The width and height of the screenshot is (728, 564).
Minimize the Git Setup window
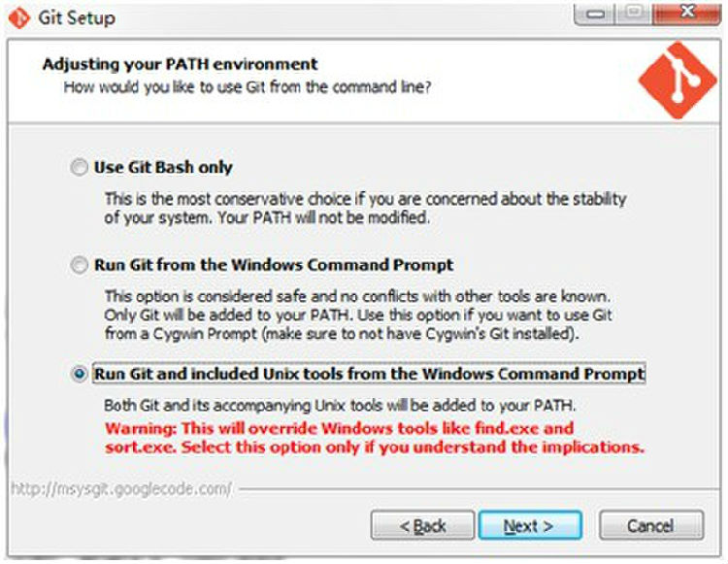[596, 15]
